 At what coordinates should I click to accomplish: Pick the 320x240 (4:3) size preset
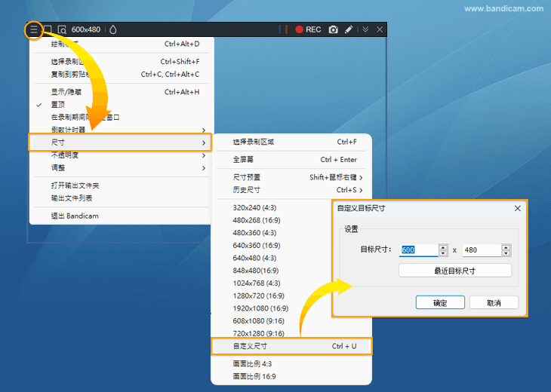click(x=254, y=208)
